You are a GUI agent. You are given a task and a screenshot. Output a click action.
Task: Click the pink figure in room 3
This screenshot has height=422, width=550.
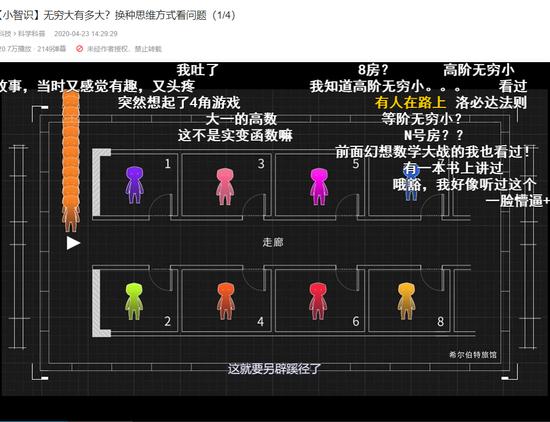click(x=225, y=187)
